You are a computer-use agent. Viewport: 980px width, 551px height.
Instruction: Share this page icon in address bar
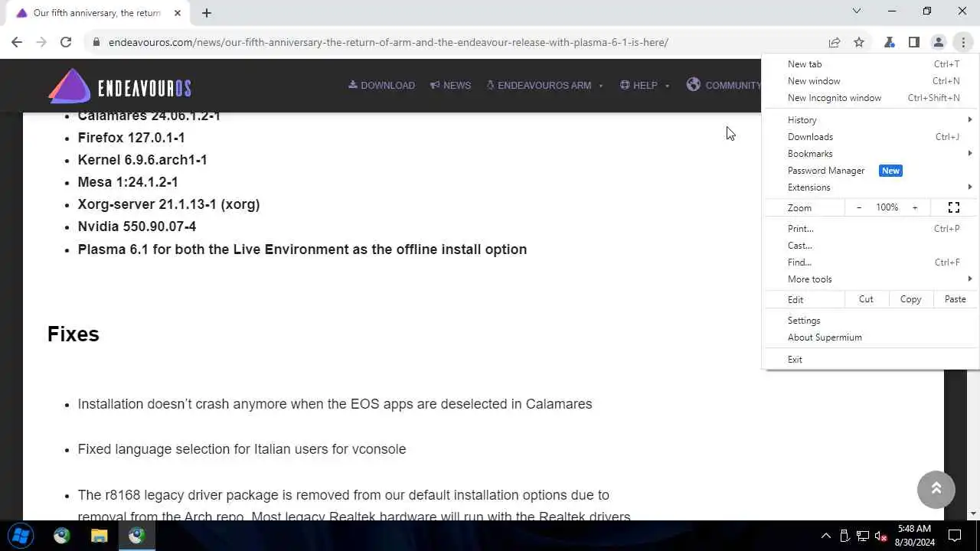pyautogui.click(x=835, y=42)
